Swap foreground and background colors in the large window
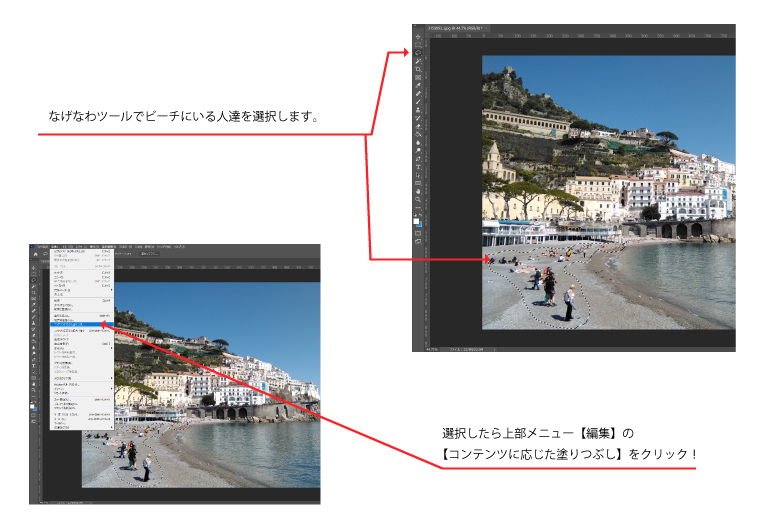The image size is (760, 530). pyautogui.click(x=421, y=215)
